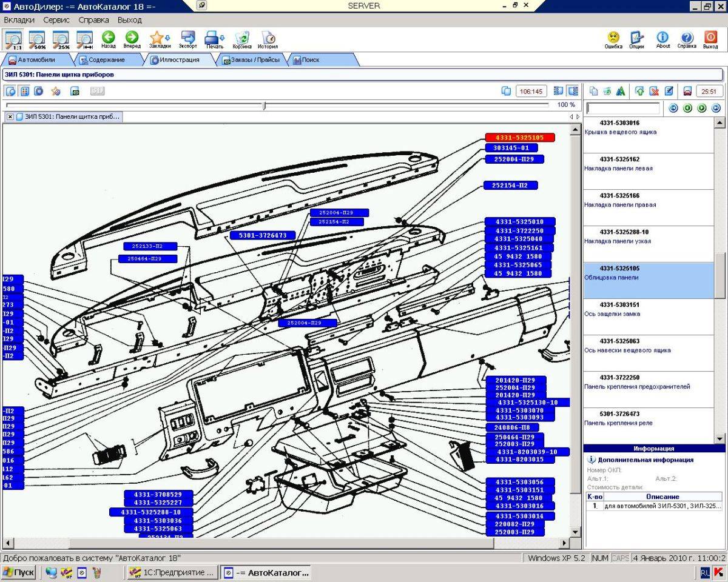Select part Накладка панели правая
The width and height of the screenshot is (728, 582).
(x=649, y=207)
